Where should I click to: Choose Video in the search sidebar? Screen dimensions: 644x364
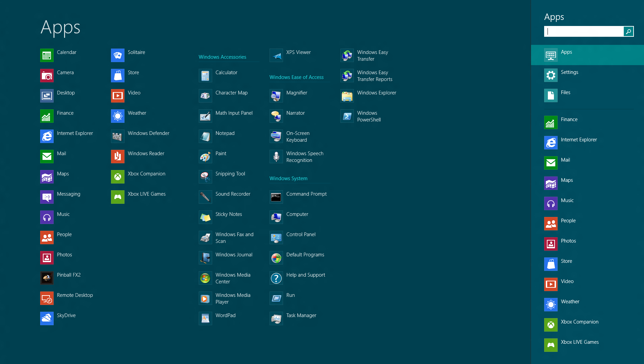click(x=587, y=284)
